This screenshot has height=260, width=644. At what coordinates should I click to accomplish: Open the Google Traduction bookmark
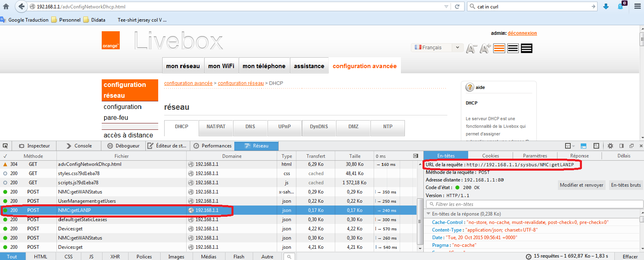click(x=24, y=20)
